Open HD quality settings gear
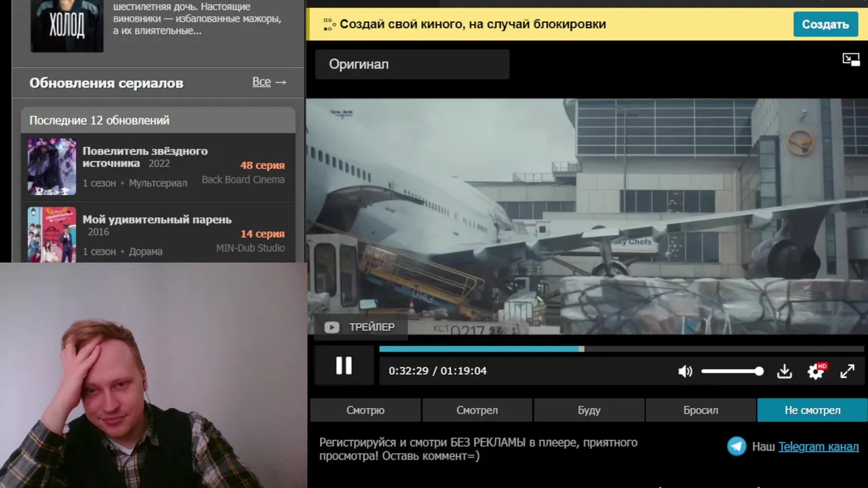 [816, 371]
